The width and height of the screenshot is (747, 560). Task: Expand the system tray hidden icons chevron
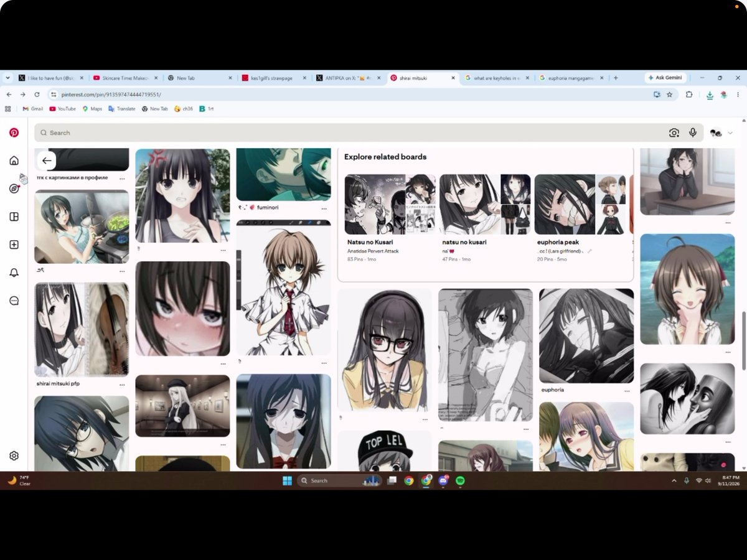click(x=675, y=480)
